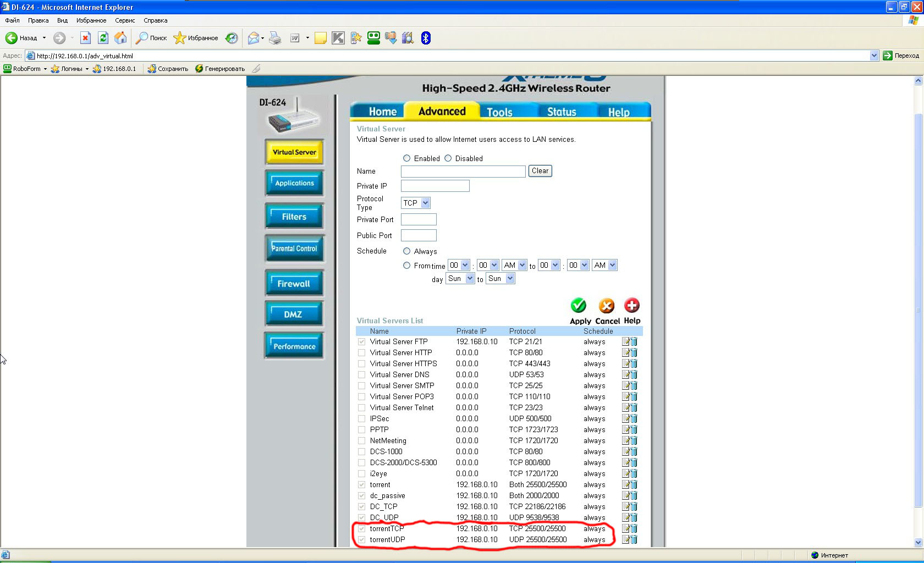
Task: Open the start AM/PM dropdown
Action: 515,265
